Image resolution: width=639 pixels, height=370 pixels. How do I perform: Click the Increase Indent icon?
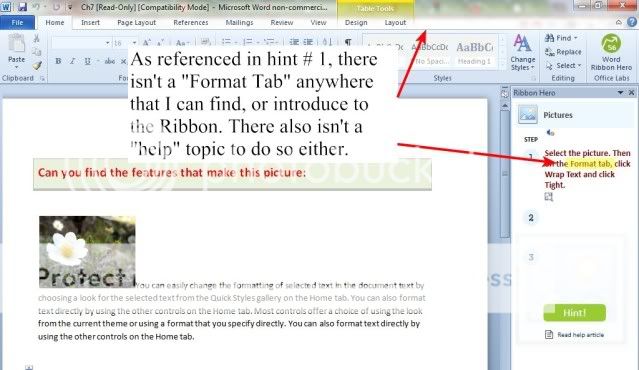(x=308, y=42)
